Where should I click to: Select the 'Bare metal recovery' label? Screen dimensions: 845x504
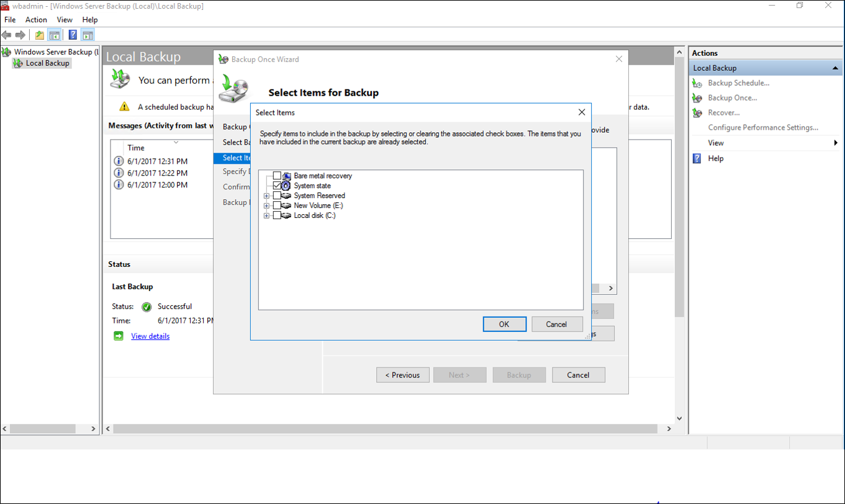click(323, 176)
